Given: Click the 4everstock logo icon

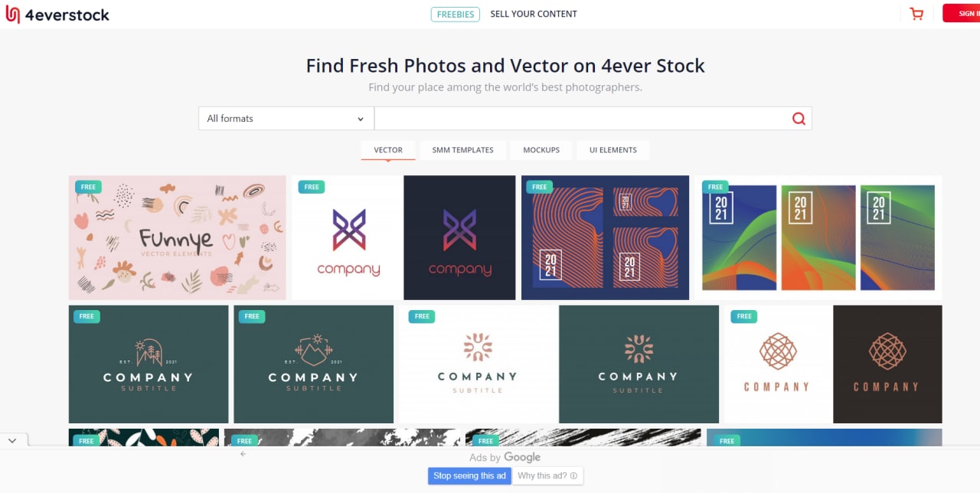Looking at the screenshot, I should [12, 15].
